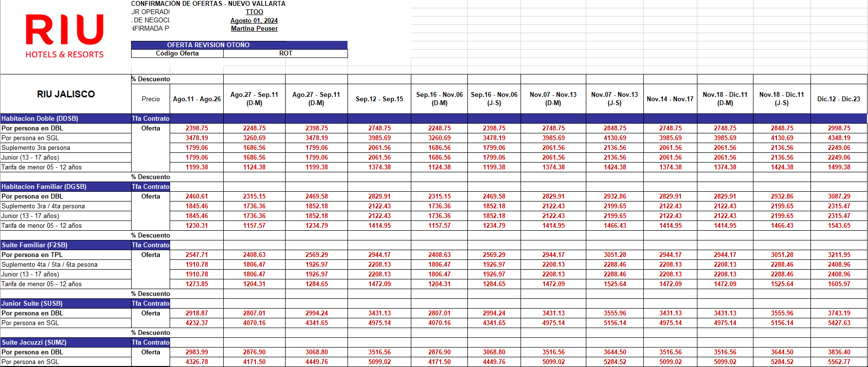
Task: Select the Nov.07 - Nov.13 (J-S) header
Action: [x=615, y=99]
